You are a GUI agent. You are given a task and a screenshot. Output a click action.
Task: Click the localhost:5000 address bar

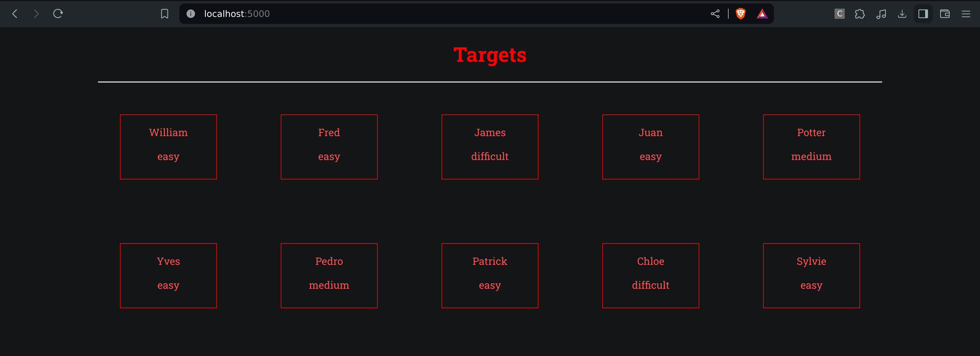tap(419, 14)
